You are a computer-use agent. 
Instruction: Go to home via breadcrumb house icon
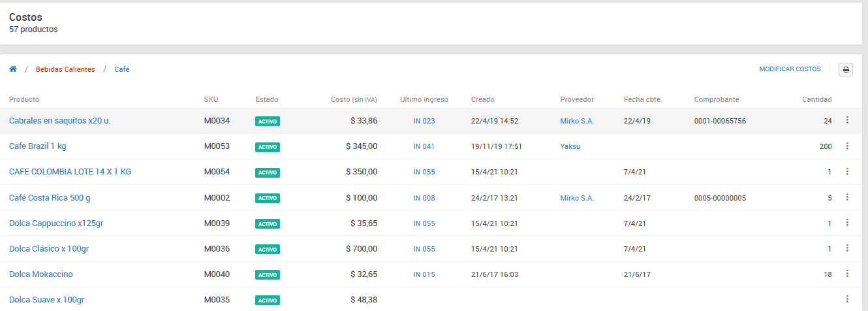click(x=12, y=69)
